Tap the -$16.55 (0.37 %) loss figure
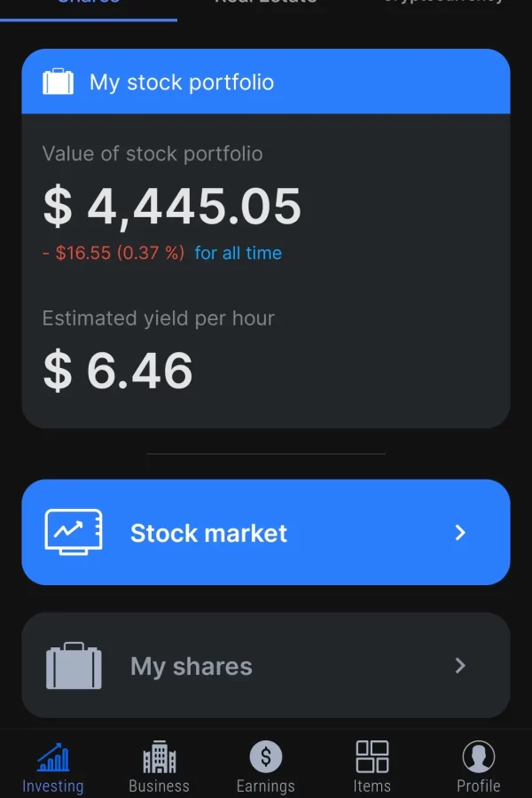 (x=113, y=253)
